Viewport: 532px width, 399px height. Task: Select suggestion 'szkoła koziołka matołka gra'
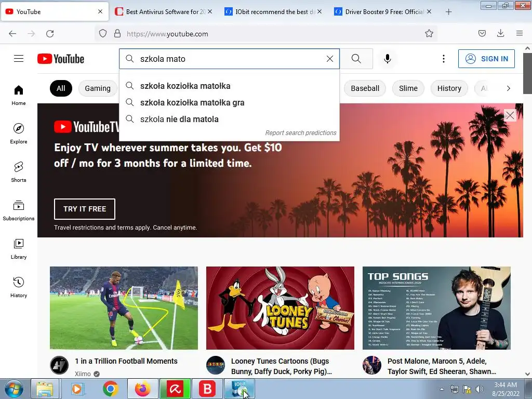coord(229,102)
